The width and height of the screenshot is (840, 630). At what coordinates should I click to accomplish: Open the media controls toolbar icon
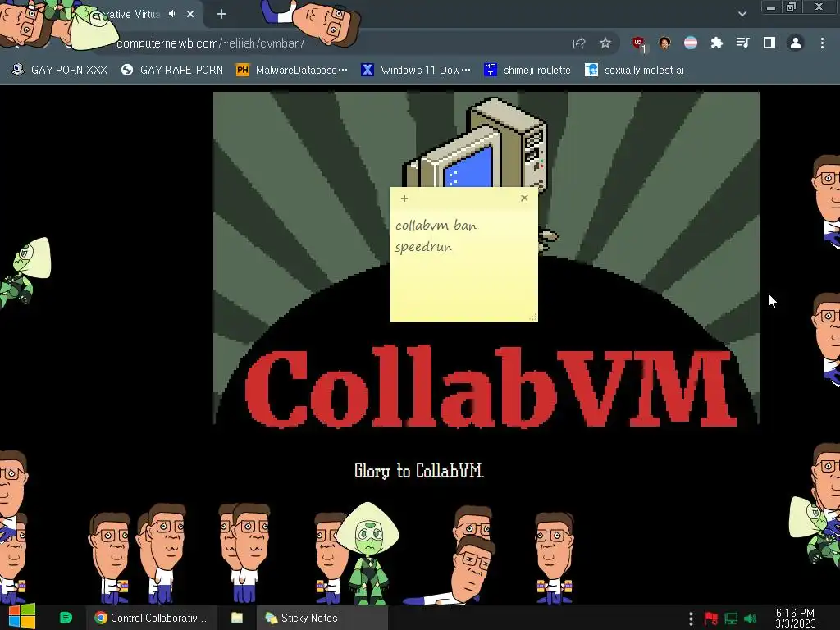[742, 43]
